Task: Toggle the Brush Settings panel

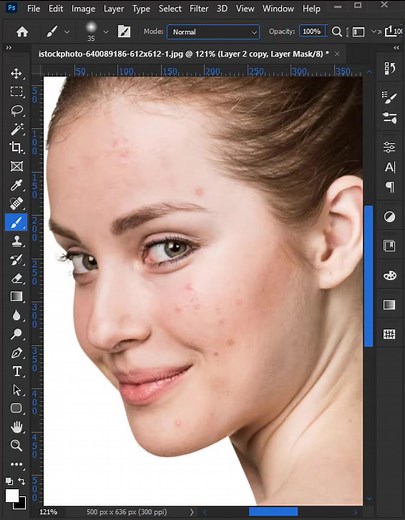Action: 124,32
